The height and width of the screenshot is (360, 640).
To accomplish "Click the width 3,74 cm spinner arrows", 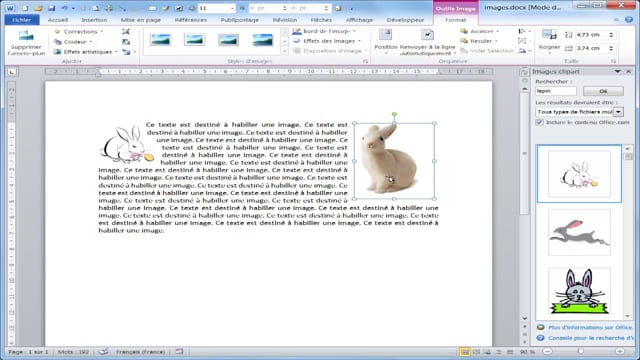I will coord(611,48).
